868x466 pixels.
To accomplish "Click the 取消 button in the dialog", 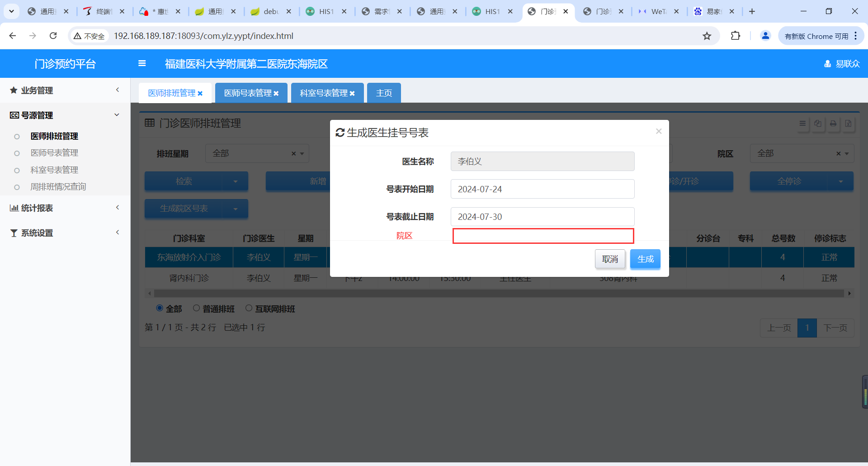I will [x=610, y=259].
